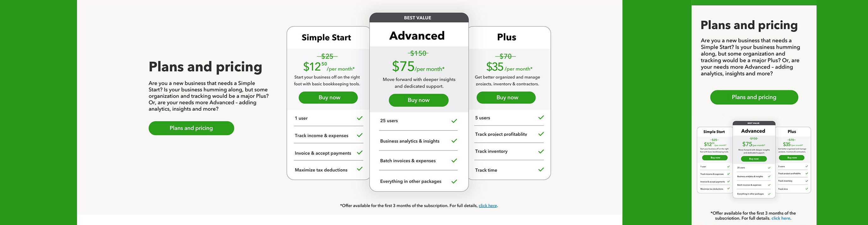Click the small Advanced Buy now button in the mobile preview
This screenshot has height=225, width=868.
(754, 159)
